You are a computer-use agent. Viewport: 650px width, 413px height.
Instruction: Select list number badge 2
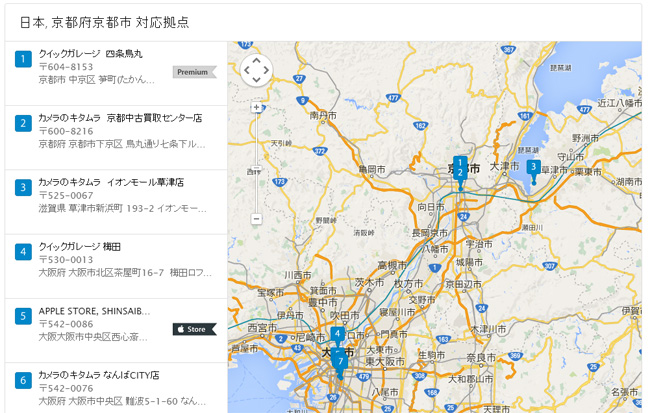[23, 123]
